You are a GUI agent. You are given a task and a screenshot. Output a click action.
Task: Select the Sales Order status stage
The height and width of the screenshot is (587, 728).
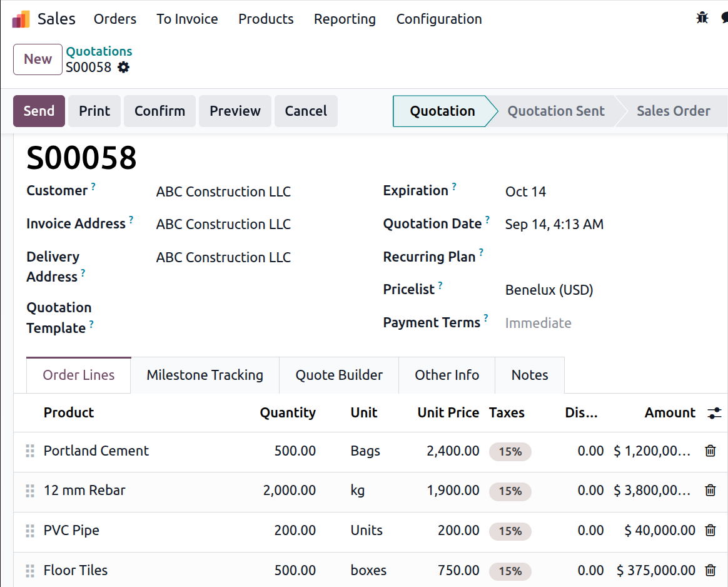point(673,111)
